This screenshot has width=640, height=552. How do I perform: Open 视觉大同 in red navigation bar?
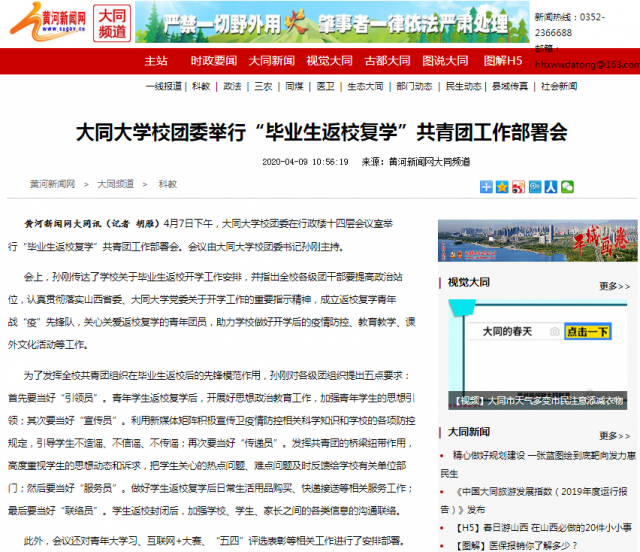[329, 61]
